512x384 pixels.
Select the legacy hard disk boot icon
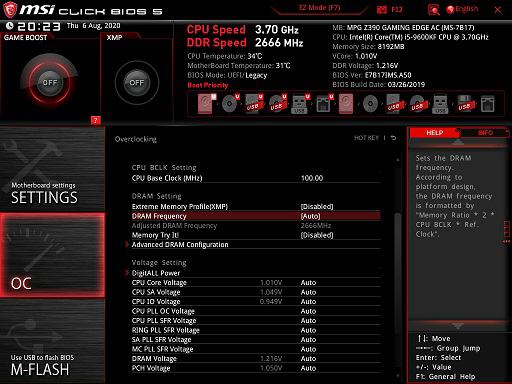(346, 104)
